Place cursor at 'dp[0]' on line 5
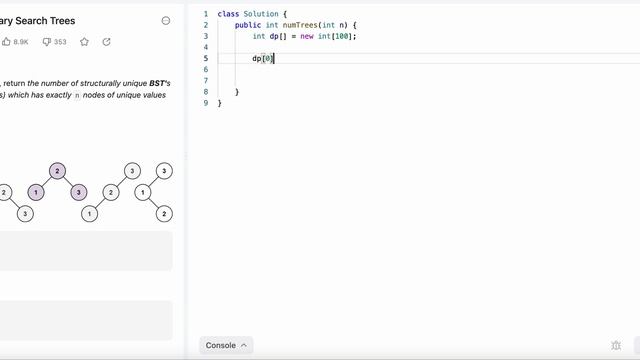The image size is (640, 360). 263,58
